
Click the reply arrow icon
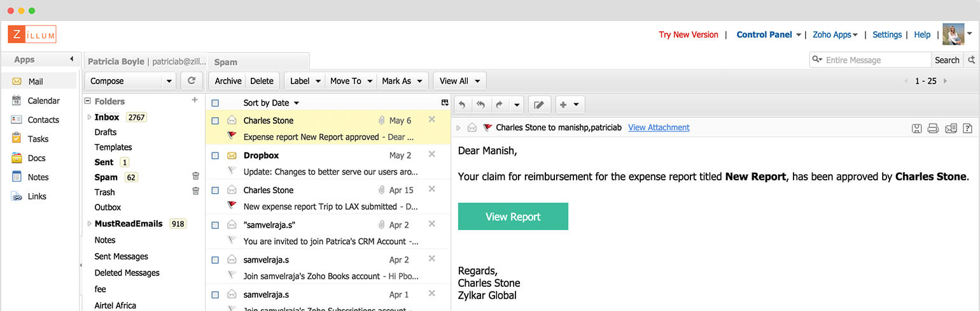coord(462,105)
